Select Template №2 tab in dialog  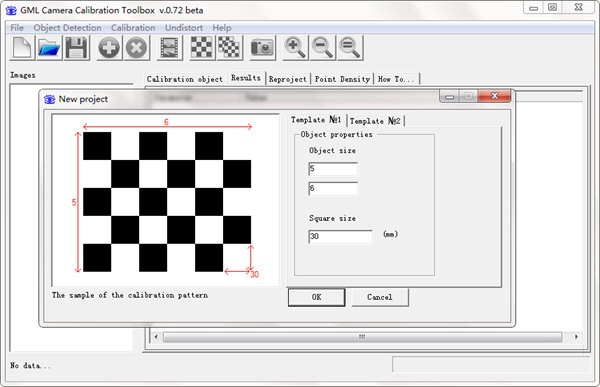coord(375,121)
